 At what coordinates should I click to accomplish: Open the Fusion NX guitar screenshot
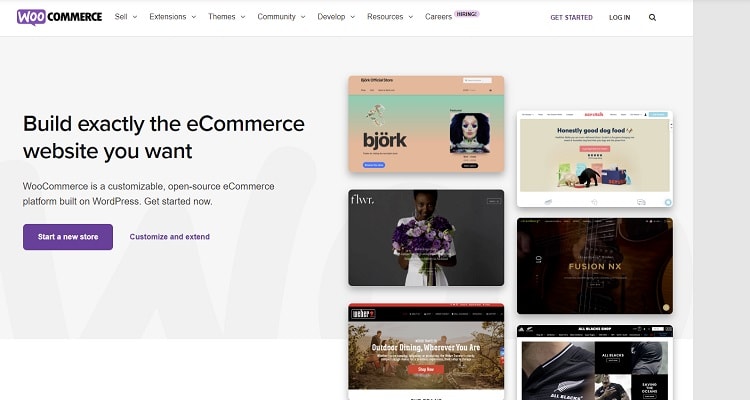[x=595, y=266]
